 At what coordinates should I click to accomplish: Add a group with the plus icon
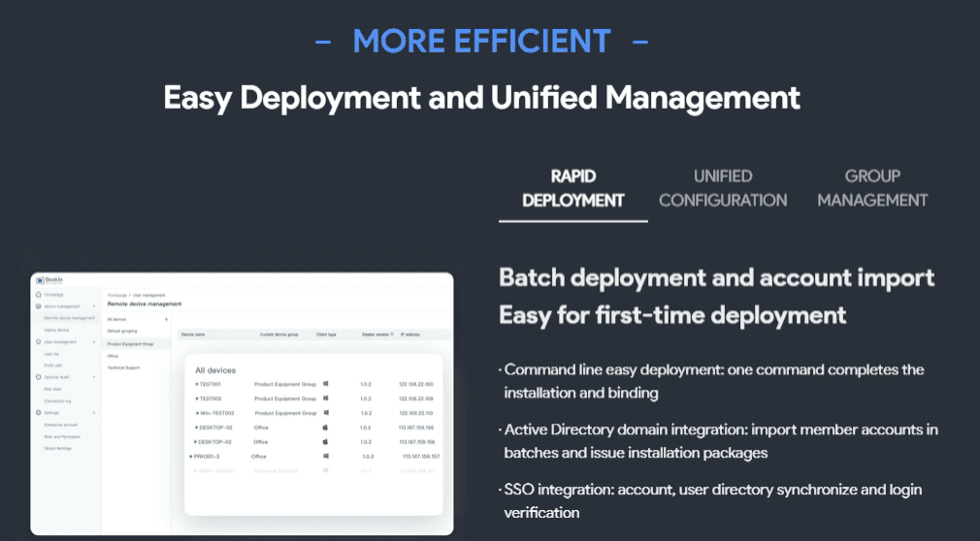pyautogui.click(x=166, y=319)
